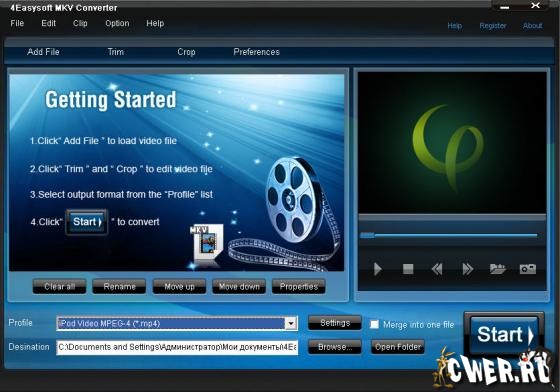Open the snapshot folder icon
Screen dimensions: 560x392
tap(498, 269)
